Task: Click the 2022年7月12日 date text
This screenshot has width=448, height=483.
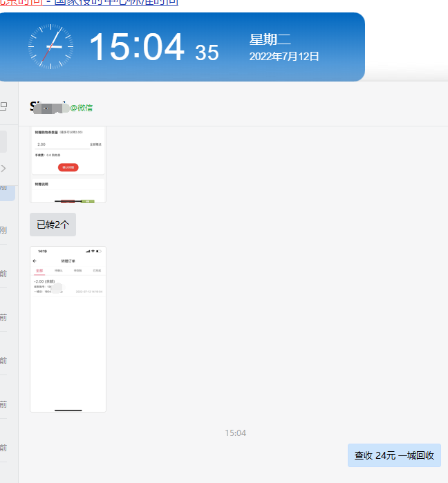Action: click(x=284, y=57)
